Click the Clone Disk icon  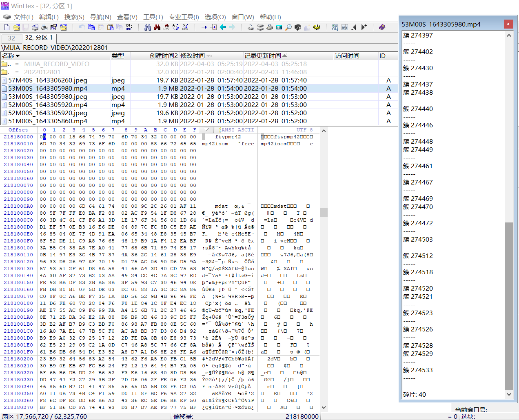pyautogui.click(x=260, y=27)
